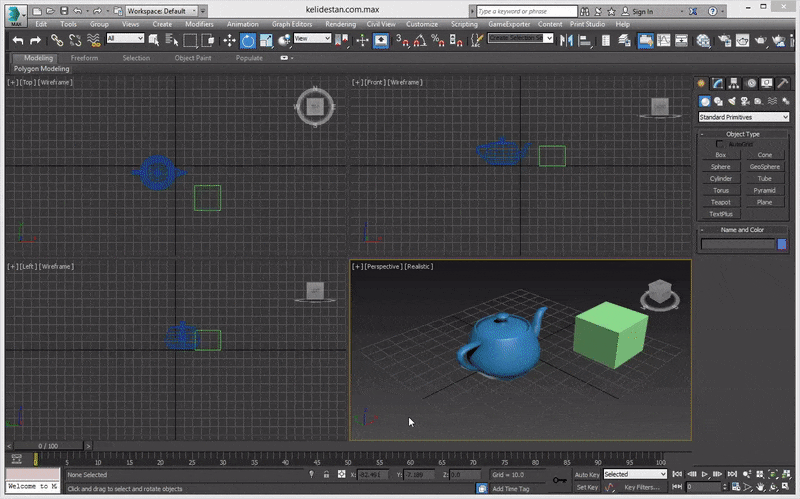Collapse the Name and Color rollout

click(x=742, y=230)
